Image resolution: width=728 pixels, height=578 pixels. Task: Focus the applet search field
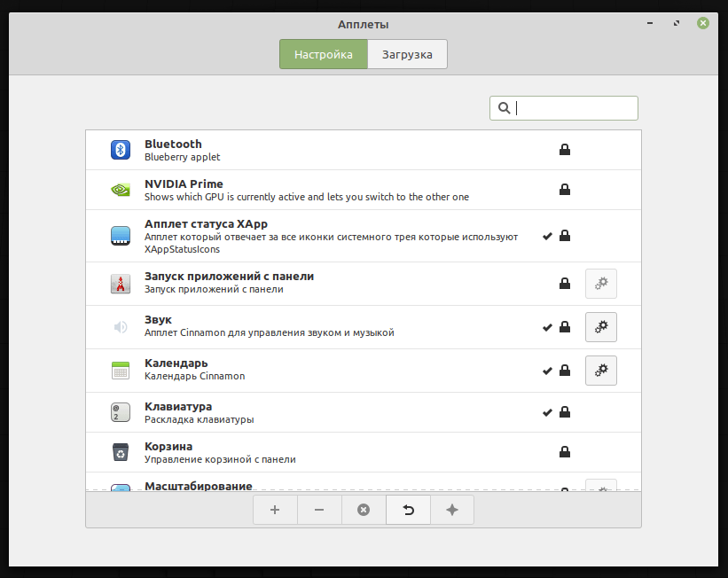tap(564, 108)
